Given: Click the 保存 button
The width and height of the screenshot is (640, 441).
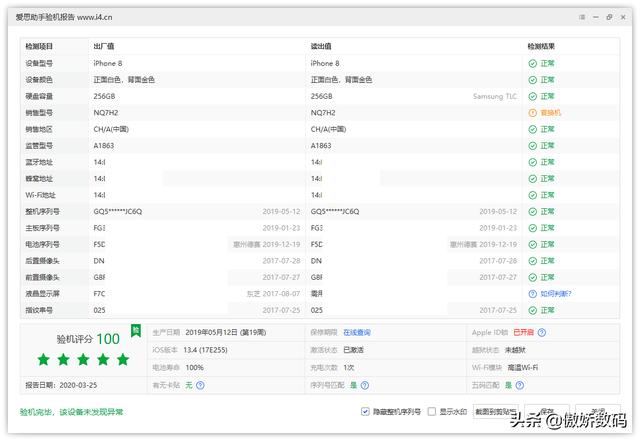Looking at the screenshot, I should tap(547, 411).
